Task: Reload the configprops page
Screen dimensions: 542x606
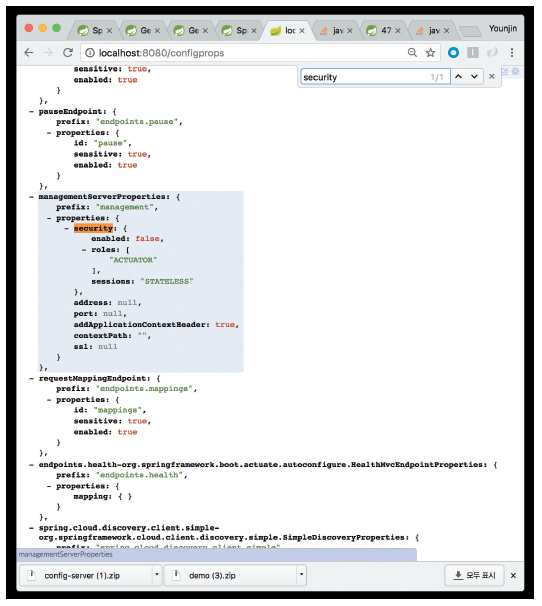Action: tap(68, 53)
